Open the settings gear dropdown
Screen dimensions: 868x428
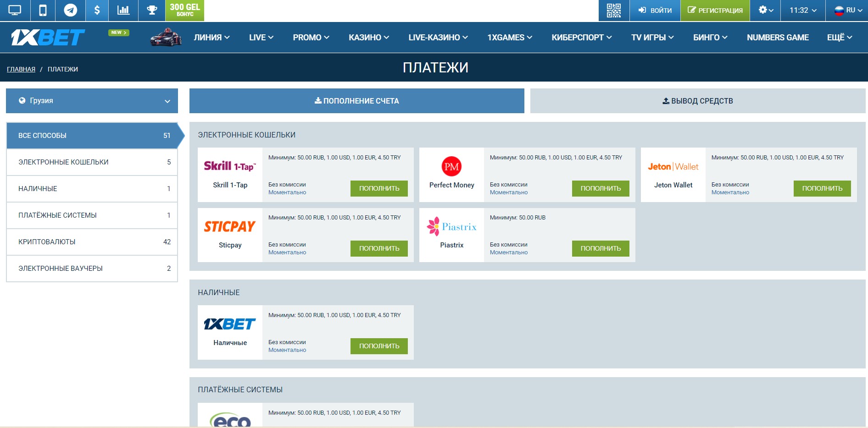765,10
